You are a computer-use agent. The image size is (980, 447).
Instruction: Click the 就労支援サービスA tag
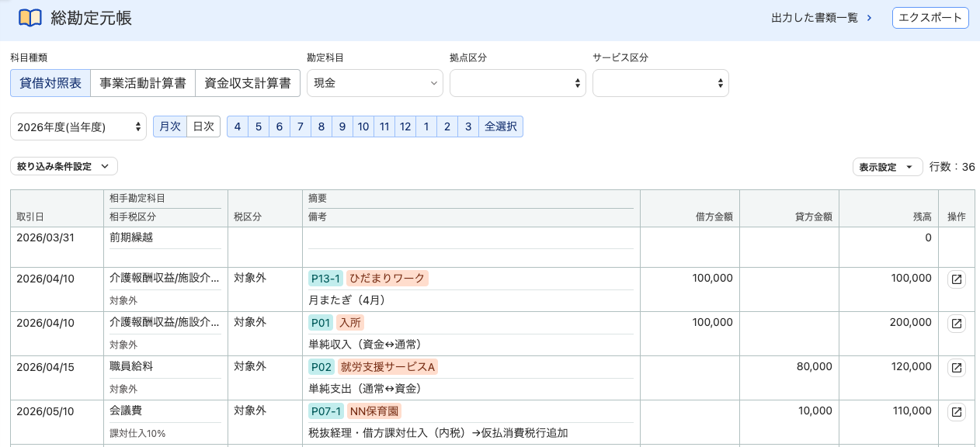point(387,367)
